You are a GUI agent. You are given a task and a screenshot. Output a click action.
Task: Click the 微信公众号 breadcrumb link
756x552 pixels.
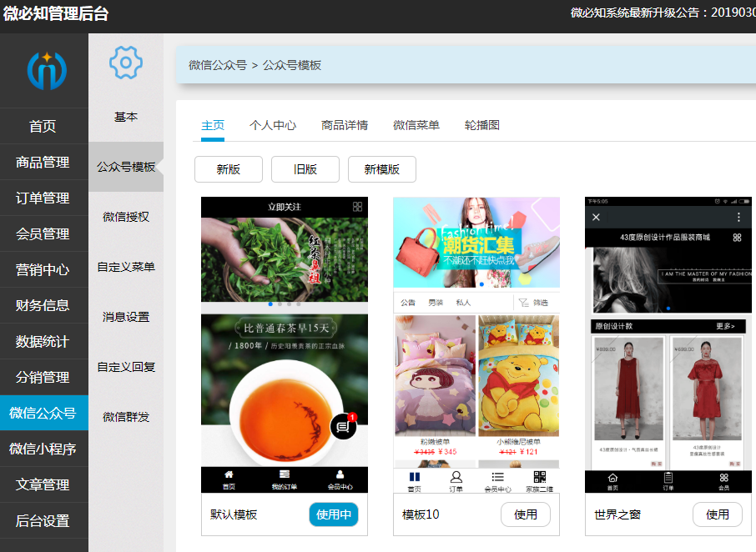217,65
